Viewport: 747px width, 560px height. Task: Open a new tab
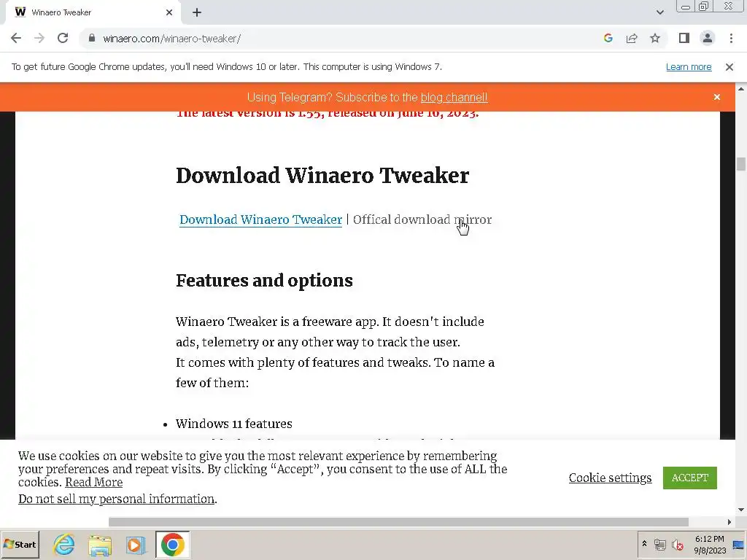(x=197, y=13)
